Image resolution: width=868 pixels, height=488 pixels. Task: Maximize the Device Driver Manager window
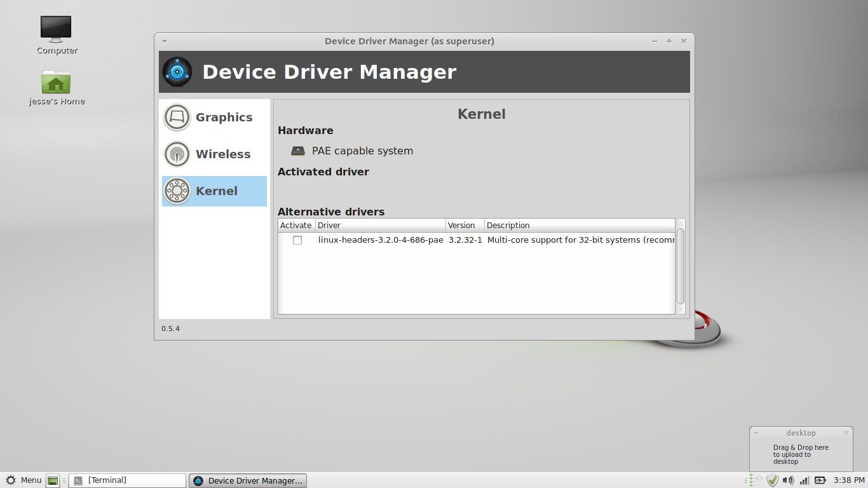click(x=669, y=41)
